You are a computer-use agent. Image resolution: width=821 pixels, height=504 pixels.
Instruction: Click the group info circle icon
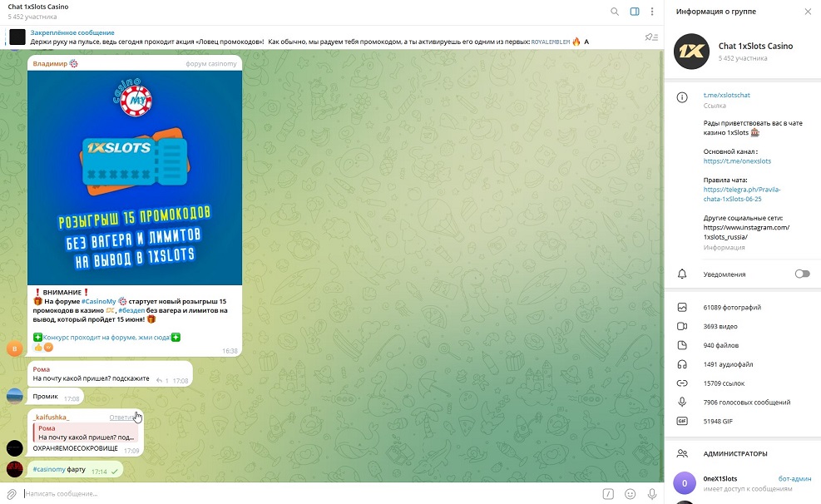(682, 97)
